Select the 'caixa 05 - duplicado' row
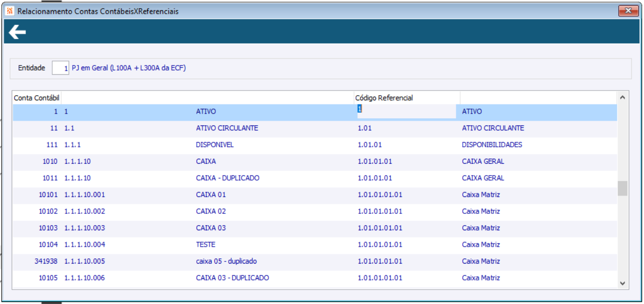This screenshot has height=304, width=644. [x=315, y=261]
